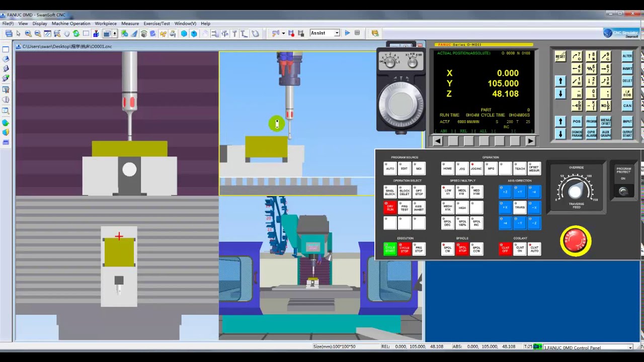Click the TRVRS rapid traverse button
Screen dimensions: 644x362
[520, 207]
